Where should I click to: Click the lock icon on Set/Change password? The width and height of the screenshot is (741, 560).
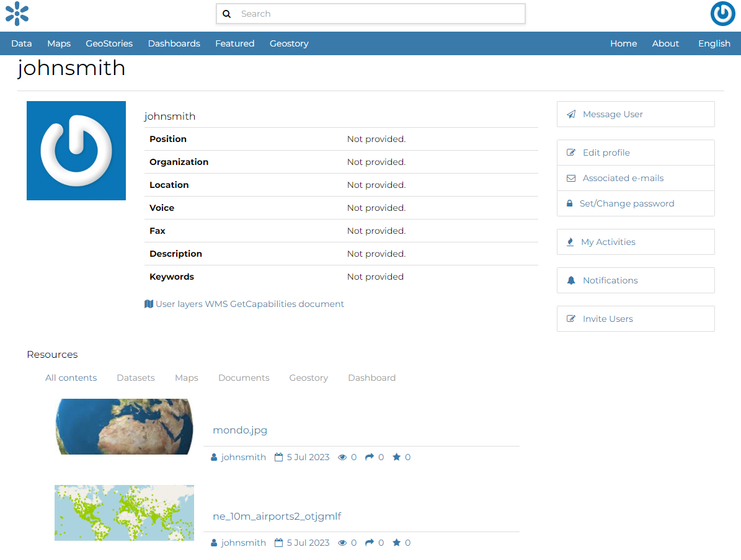coord(569,203)
